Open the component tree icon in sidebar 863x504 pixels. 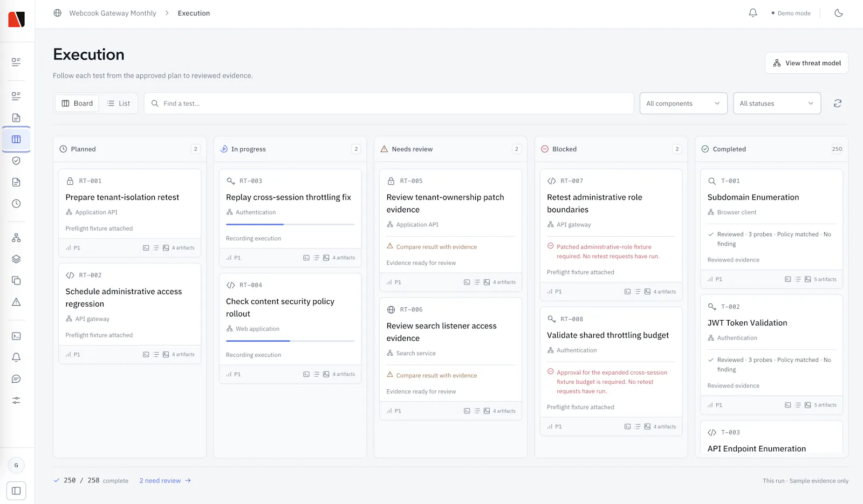(x=16, y=238)
